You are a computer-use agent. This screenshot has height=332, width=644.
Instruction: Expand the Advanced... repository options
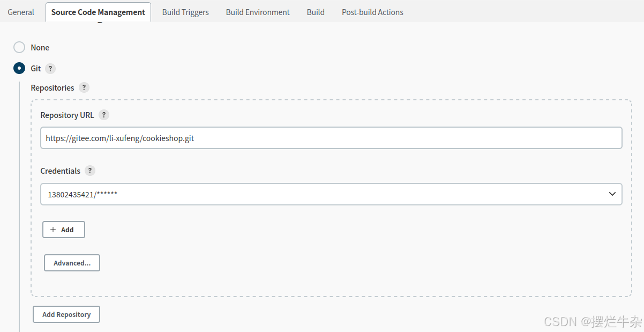[72, 263]
